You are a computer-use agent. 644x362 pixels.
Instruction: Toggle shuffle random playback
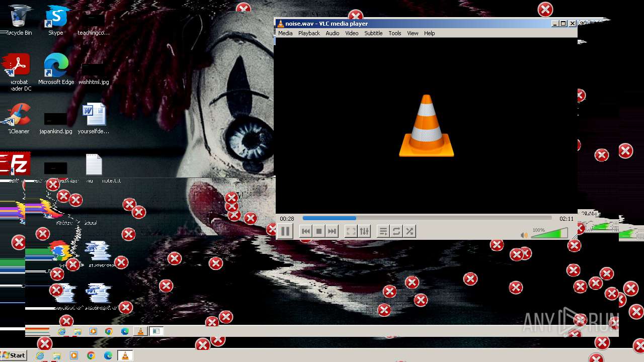pyautogui.click(x=410, y=231)
